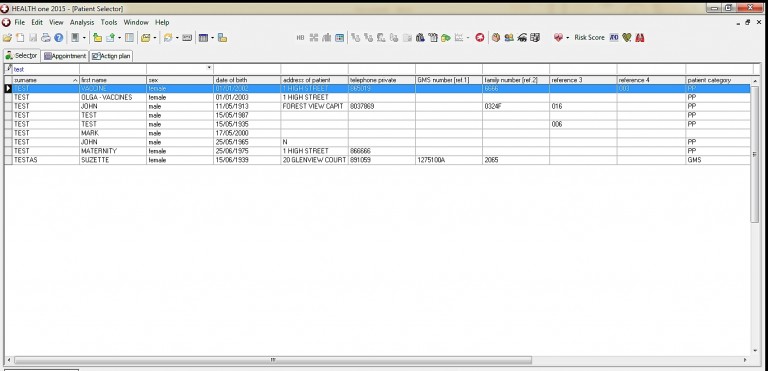Image resolution: width=768 pixels, height=371 pixels.
Task: Click the blue calendar form icon
Action: pyautogui.click(x=339, y=38)
